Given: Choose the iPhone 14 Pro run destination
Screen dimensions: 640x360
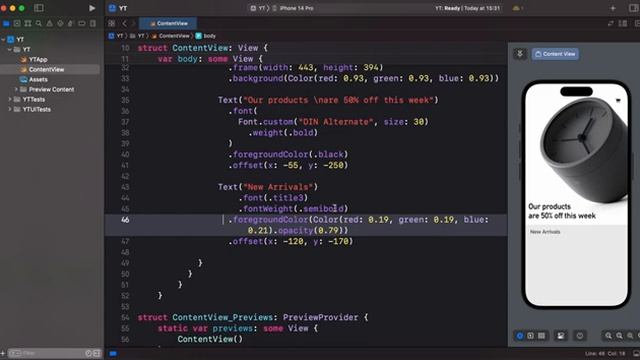Looking at the screenshot, I should pyautogui.click(x=293, y=8).
